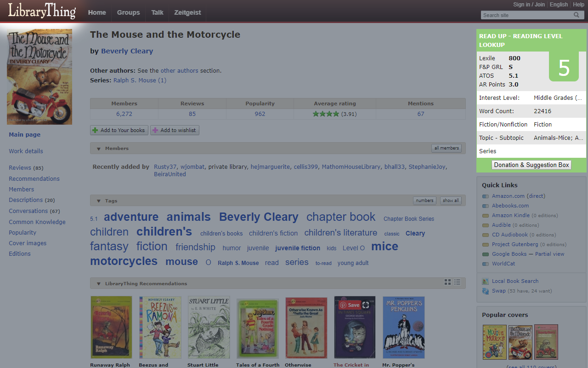Image resolution: width=588 pixels, height=368 pixels.
Task: Click the 6,272 members count
Action: [124, 114]
